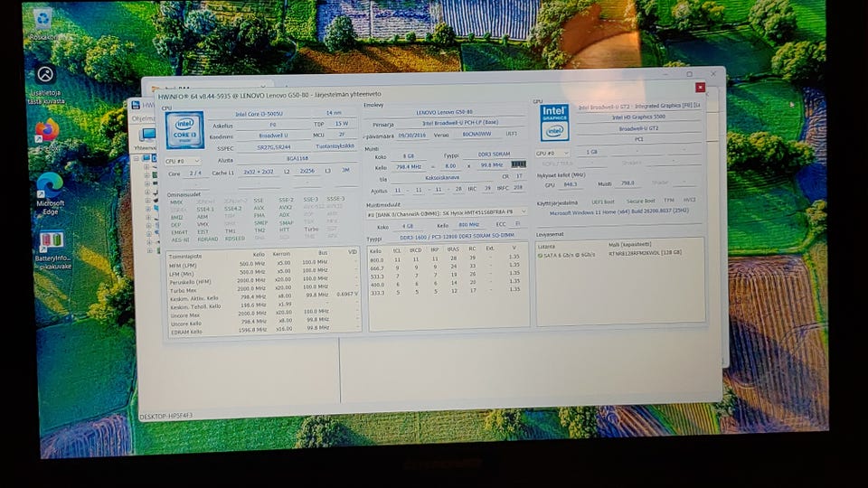Open the Lisätietoja tästä kuvasta desktop icon
The image size is (868, 488).
[x=46, y=84]
